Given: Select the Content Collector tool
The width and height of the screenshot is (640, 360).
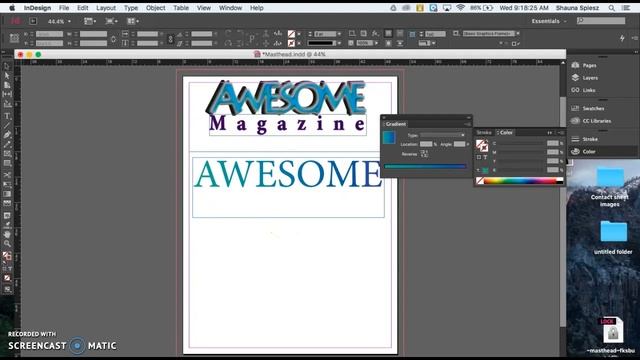Looking at the screenshot, I should click(x=7, y=104).
